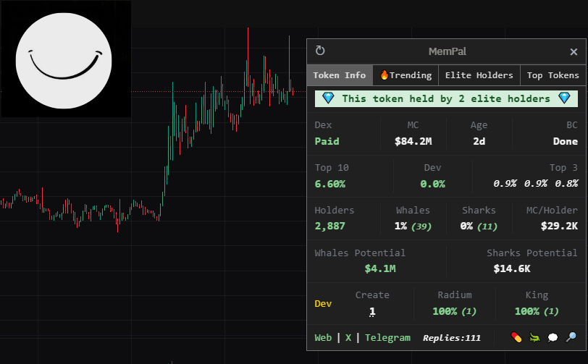
Task: Click the pill icon in the footer
Action: point(516,337)
